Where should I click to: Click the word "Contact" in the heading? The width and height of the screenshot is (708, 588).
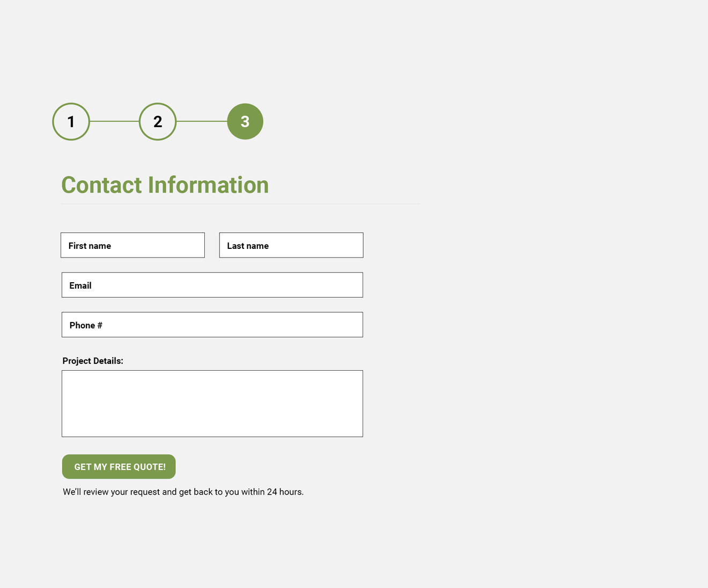pyautogui.click(x=101, y=185)
